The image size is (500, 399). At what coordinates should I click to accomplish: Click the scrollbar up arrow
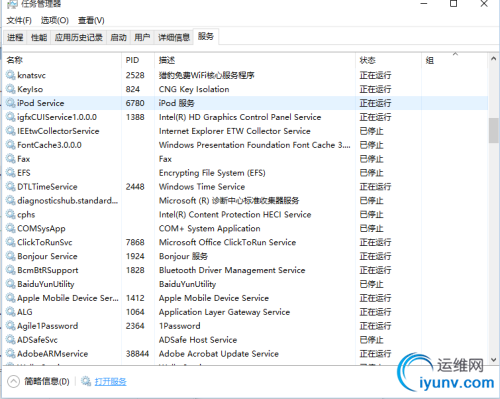click(x=494, y=59)
